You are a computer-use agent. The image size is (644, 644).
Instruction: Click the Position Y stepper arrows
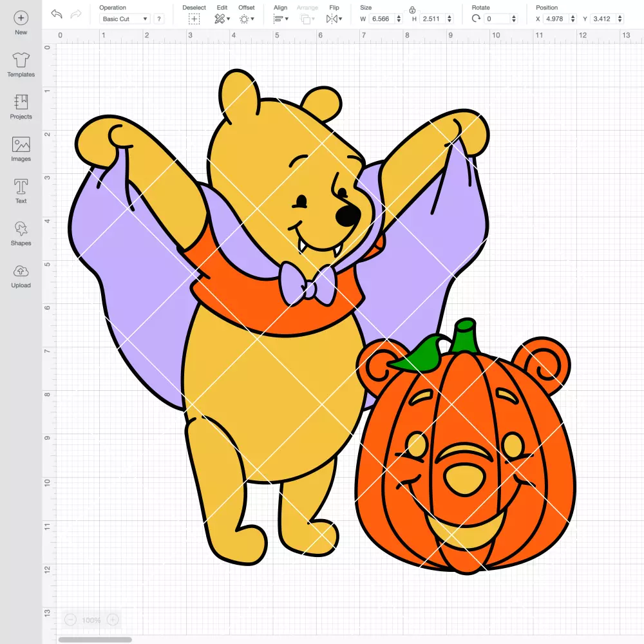pos(620,19)
